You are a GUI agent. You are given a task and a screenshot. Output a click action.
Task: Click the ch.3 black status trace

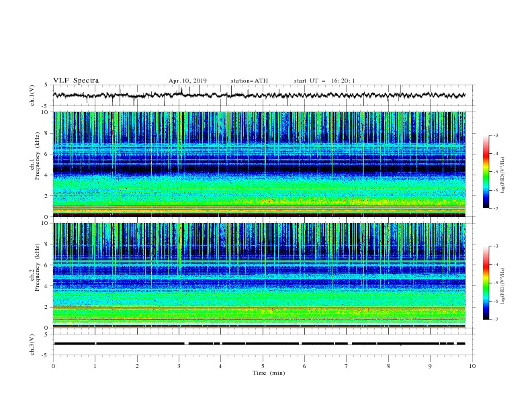click(259, 344)
